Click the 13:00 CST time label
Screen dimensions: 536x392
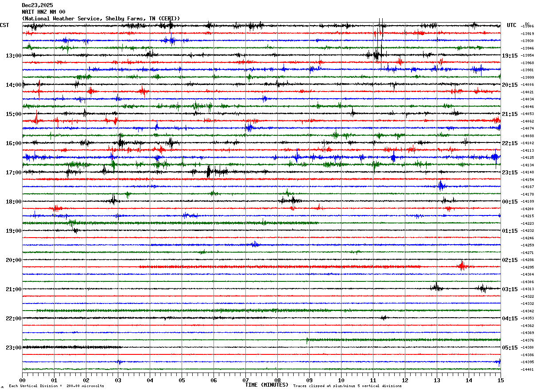coord(13,56)
